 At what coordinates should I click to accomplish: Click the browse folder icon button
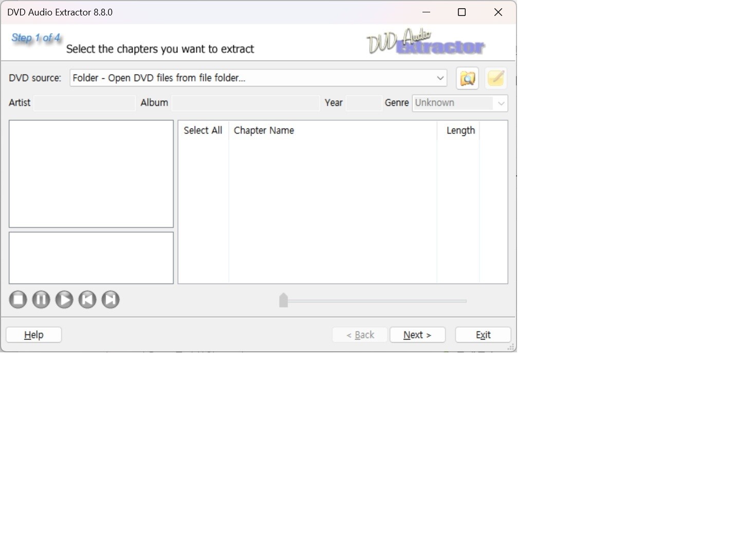tap(467, 78)
